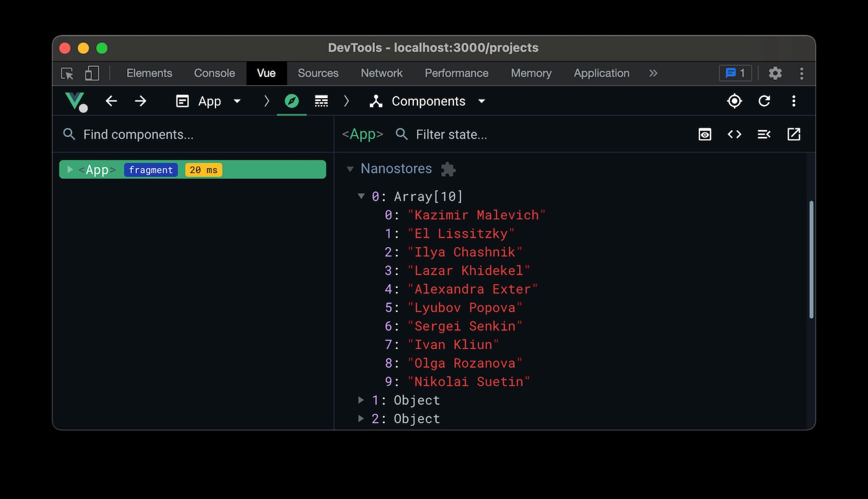
Task: Navigate forward with the right arrow
Action: coord(140,101)
